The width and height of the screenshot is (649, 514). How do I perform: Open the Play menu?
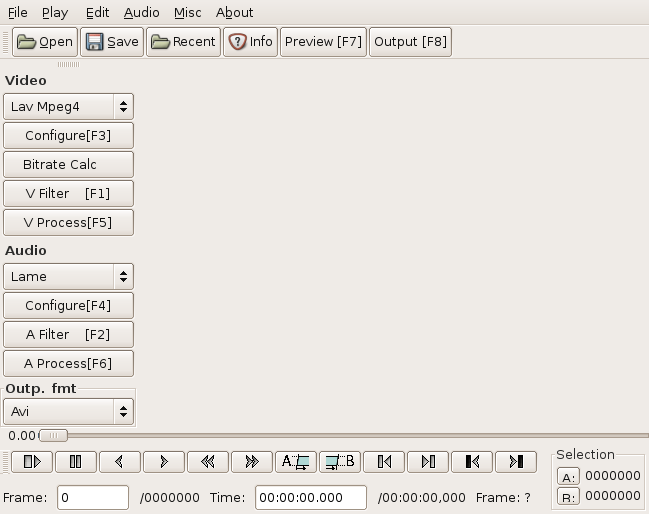[55, 13]
